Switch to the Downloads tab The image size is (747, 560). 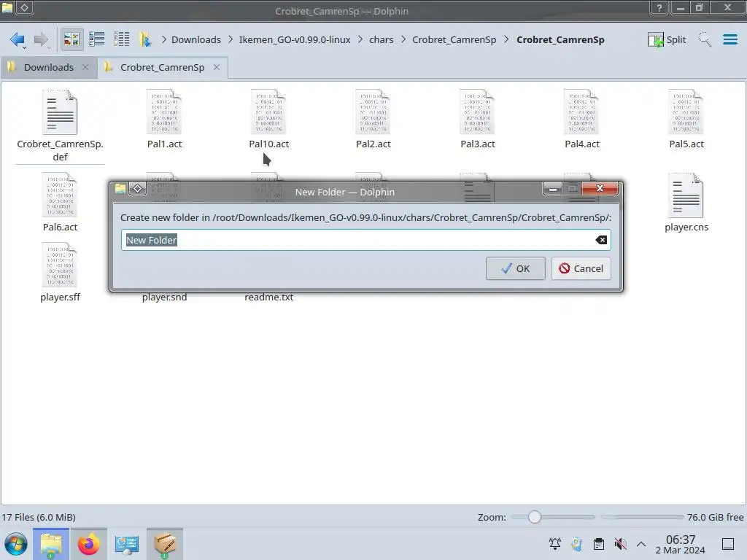[x=49, y=67]
